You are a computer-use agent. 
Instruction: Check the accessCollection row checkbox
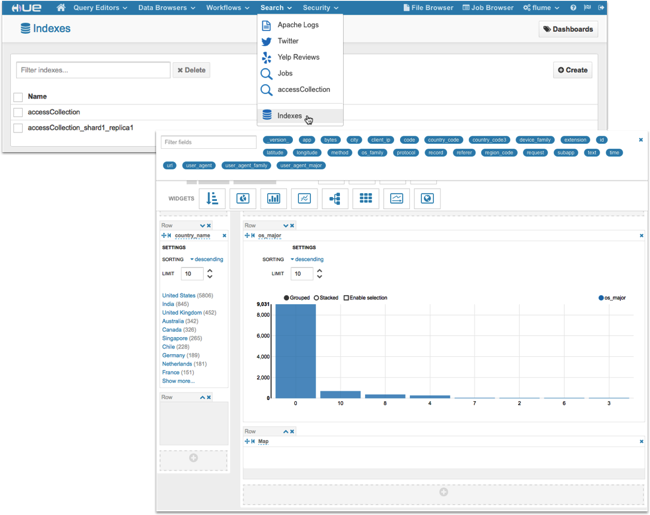coord(18,112)
